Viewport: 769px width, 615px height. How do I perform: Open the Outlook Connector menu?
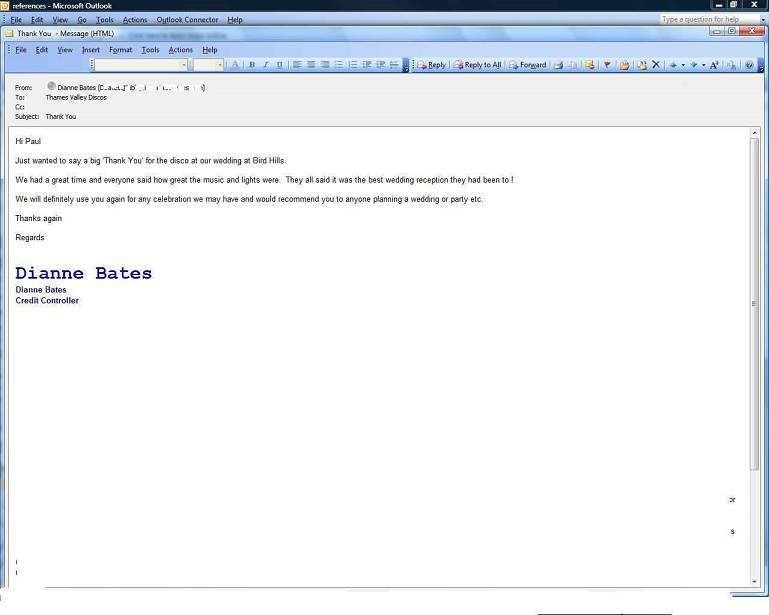(187, 19)
